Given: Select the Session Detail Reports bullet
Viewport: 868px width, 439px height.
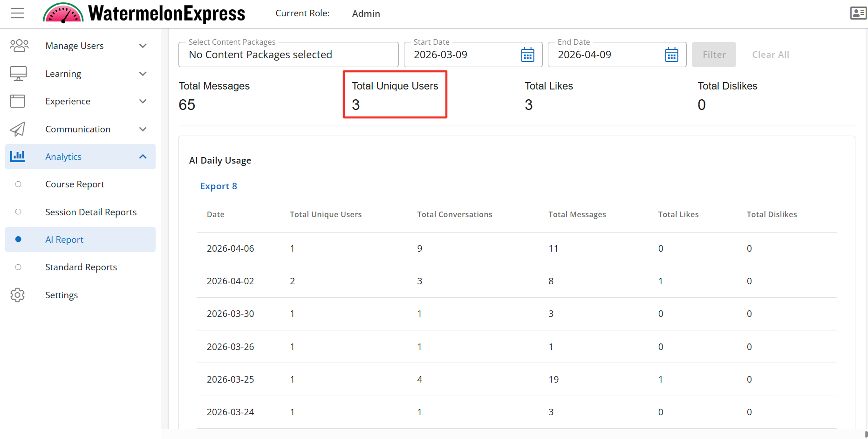Looking at the screenshot, I should point(18,212).
